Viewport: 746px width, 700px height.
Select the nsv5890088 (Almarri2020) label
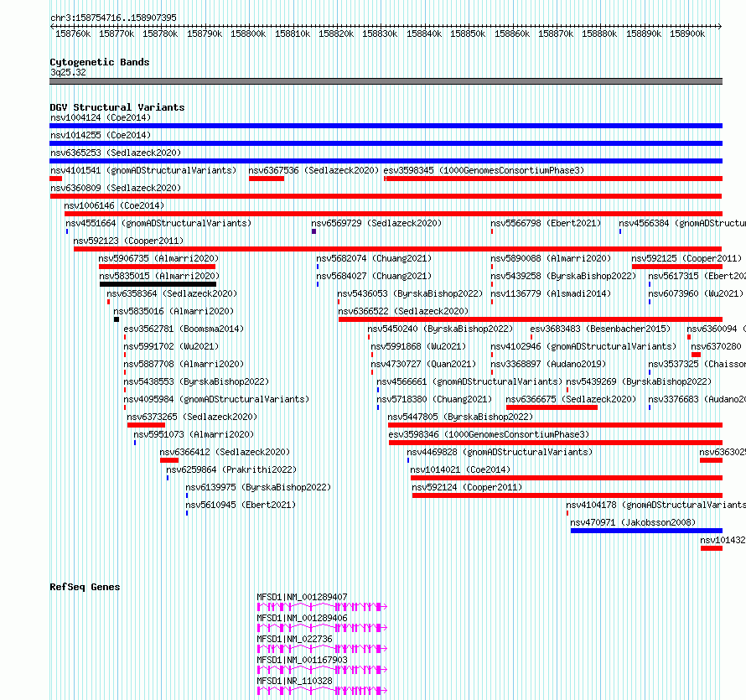(x=551, y=258)
